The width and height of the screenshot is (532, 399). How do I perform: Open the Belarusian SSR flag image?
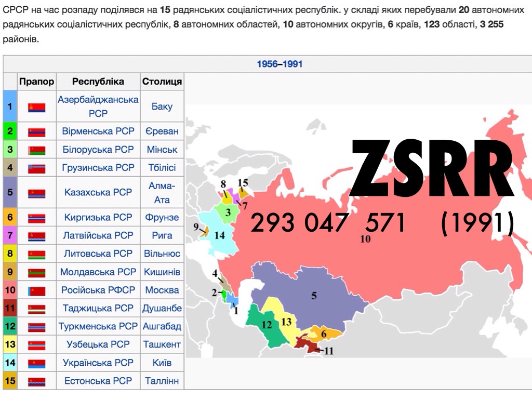(x=36, y=150)
